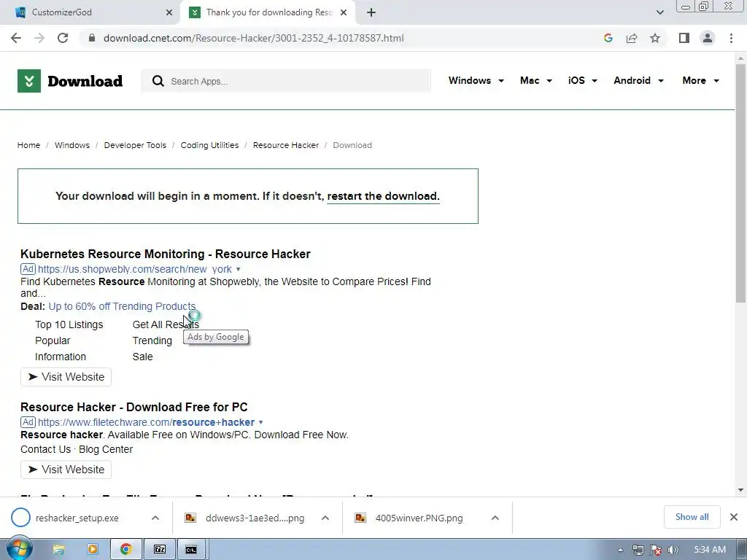The width and height of the screenshot is (747, 560).
Task: Bookmark this page with the star
Action: [x=655, y=38]
